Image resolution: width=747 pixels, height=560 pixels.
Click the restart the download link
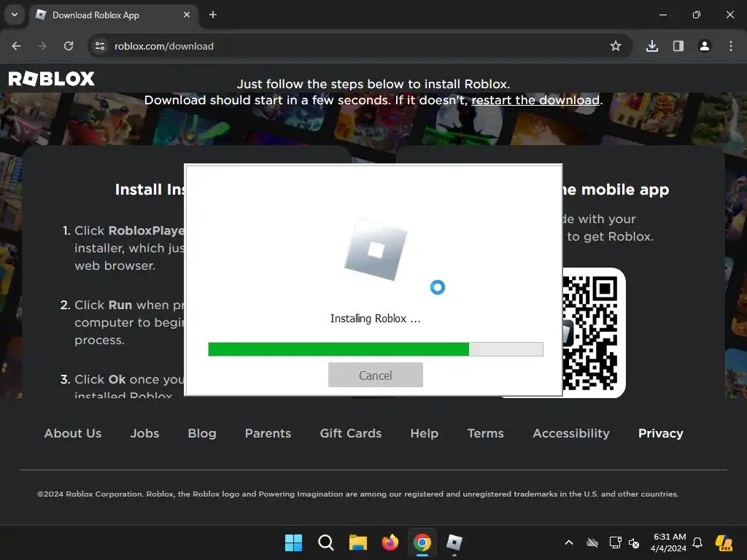(535, 101)
